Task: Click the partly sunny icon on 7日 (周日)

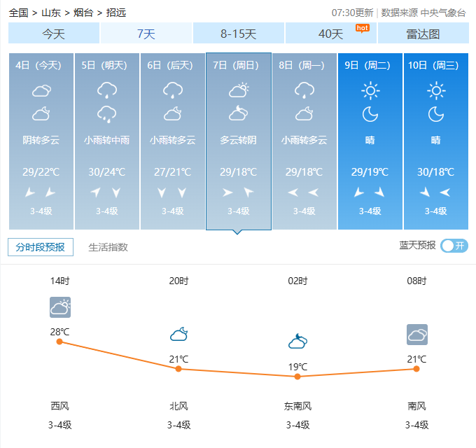Action: point(239,90)
